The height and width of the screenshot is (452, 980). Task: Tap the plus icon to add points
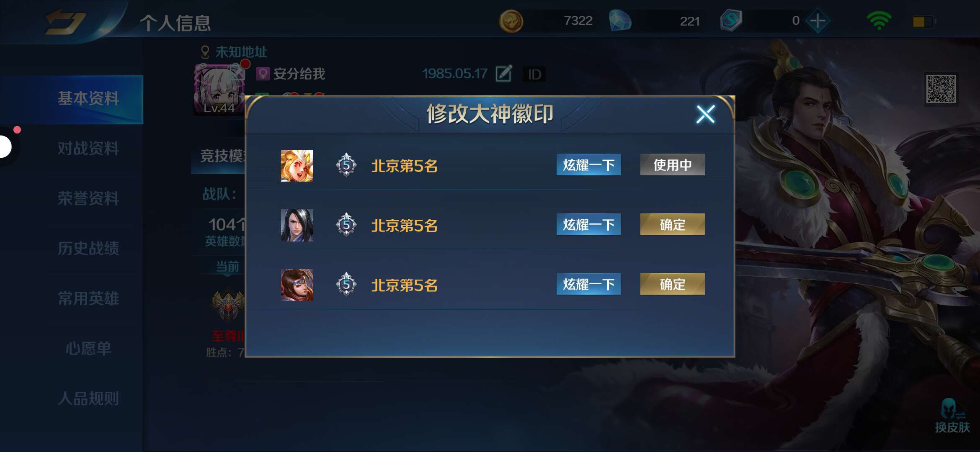click(x=818, y=21)
